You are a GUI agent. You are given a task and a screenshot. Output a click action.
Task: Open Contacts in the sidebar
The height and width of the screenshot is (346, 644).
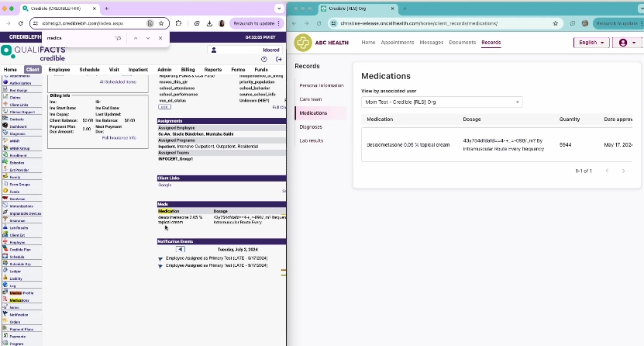click(17, 119)
